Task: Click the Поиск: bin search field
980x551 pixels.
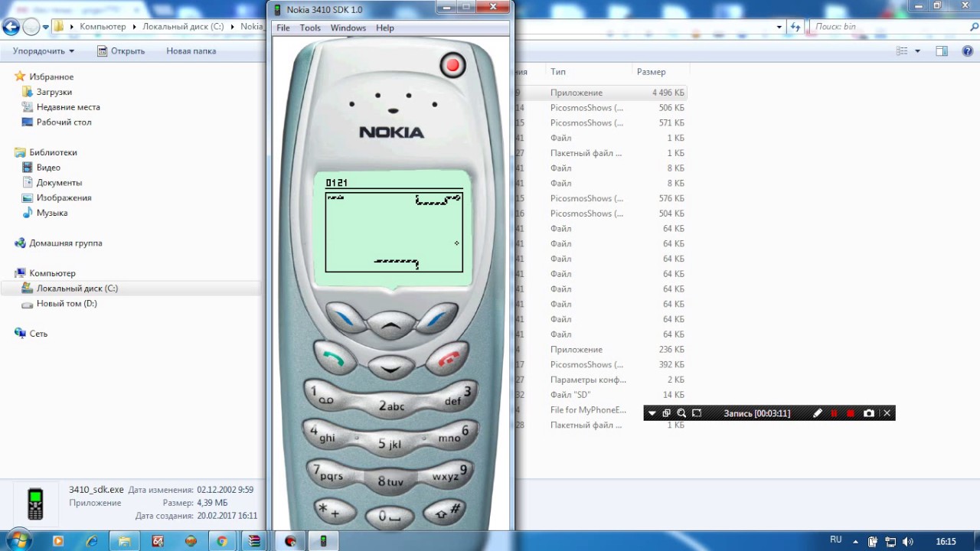Action: coord(892,27)
